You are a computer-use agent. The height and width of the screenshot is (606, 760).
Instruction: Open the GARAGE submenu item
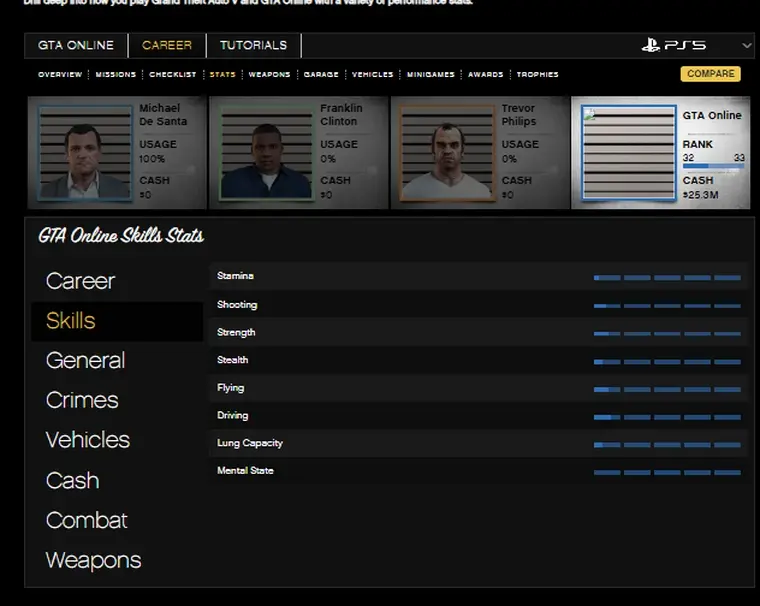[321, 75]
